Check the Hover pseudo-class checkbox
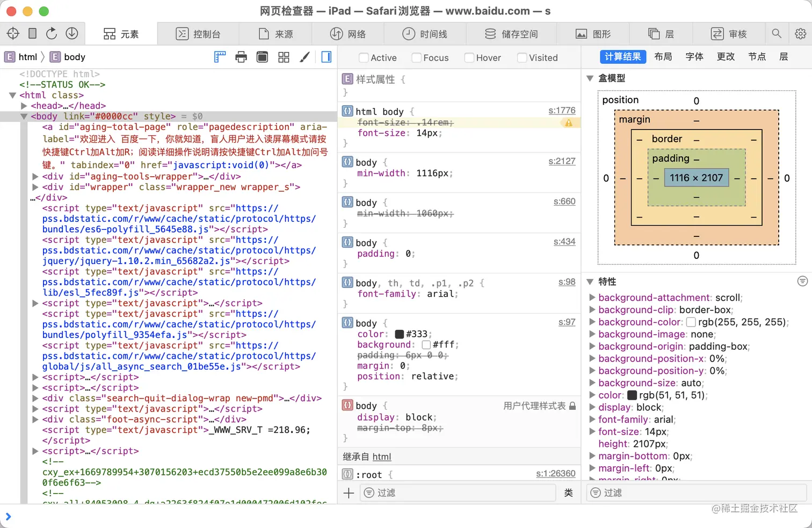Viewport: 812px width, 528px height. point(469,57)
